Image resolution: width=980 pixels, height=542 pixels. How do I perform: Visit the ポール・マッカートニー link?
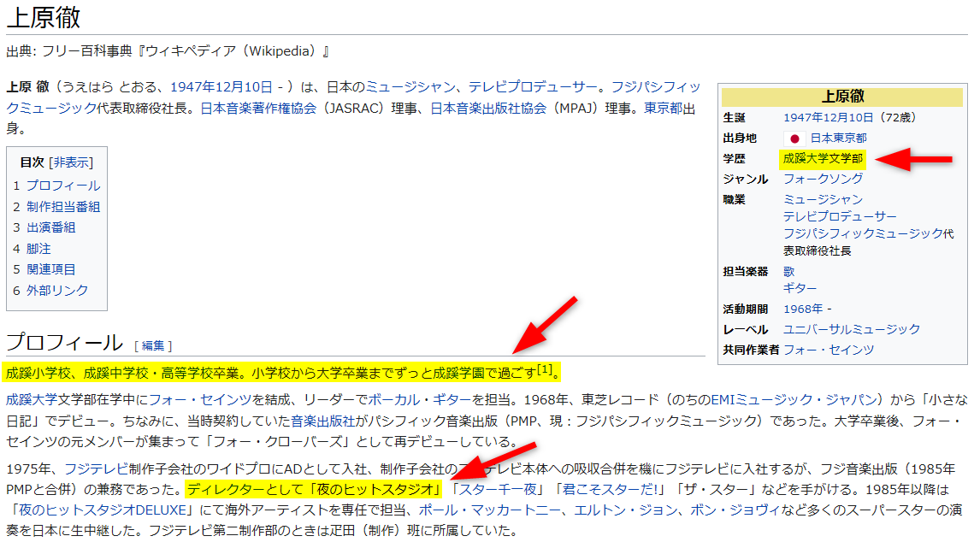pos(489,510)
